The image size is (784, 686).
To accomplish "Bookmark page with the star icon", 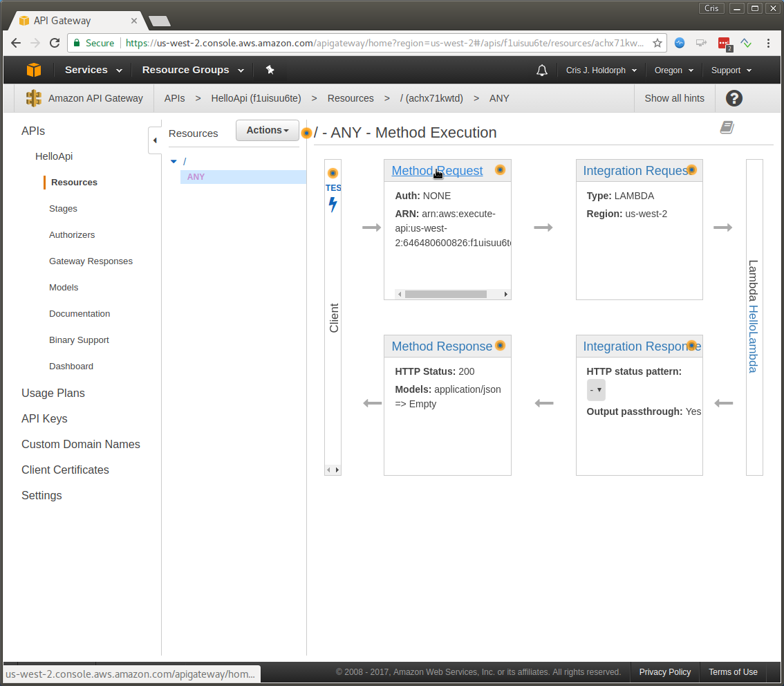I will 657,43.
